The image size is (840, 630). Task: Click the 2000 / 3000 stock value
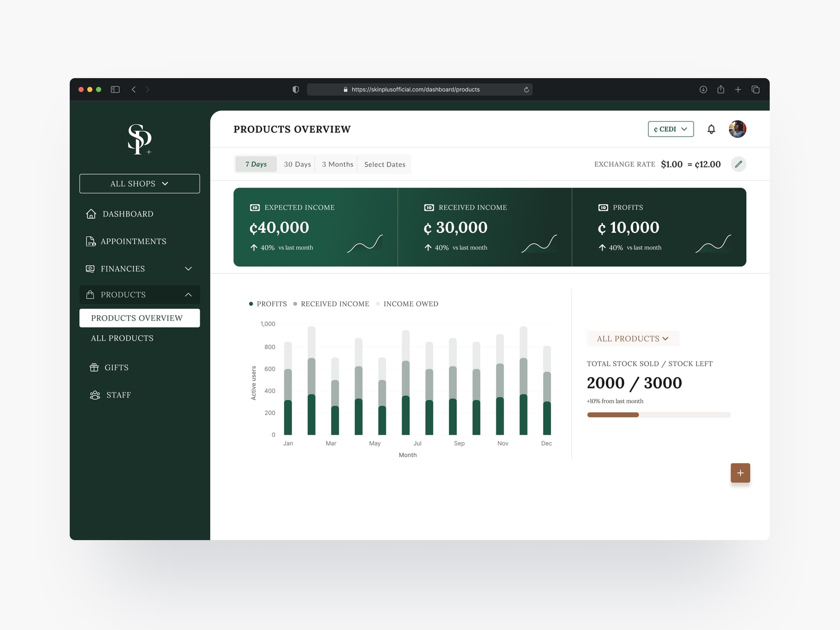634,383
